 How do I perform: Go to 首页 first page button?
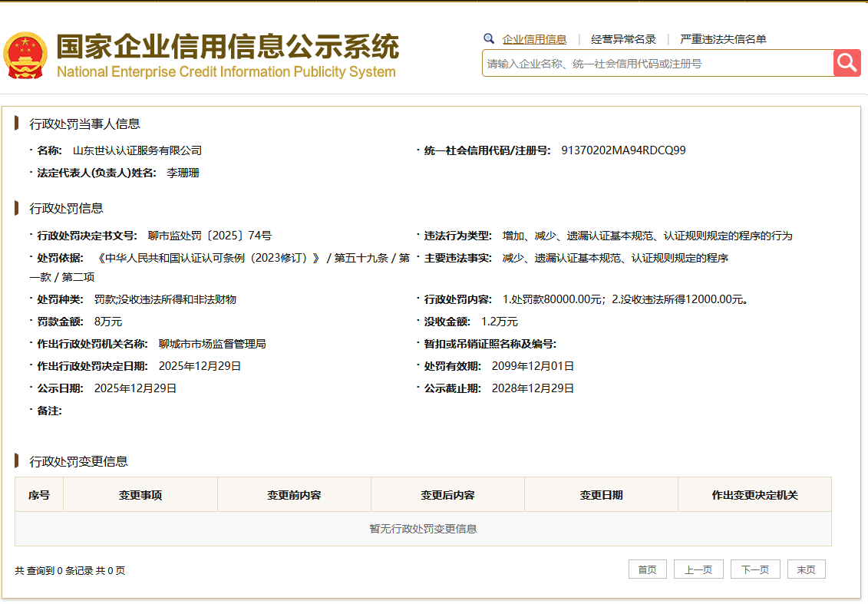point(648,569)
